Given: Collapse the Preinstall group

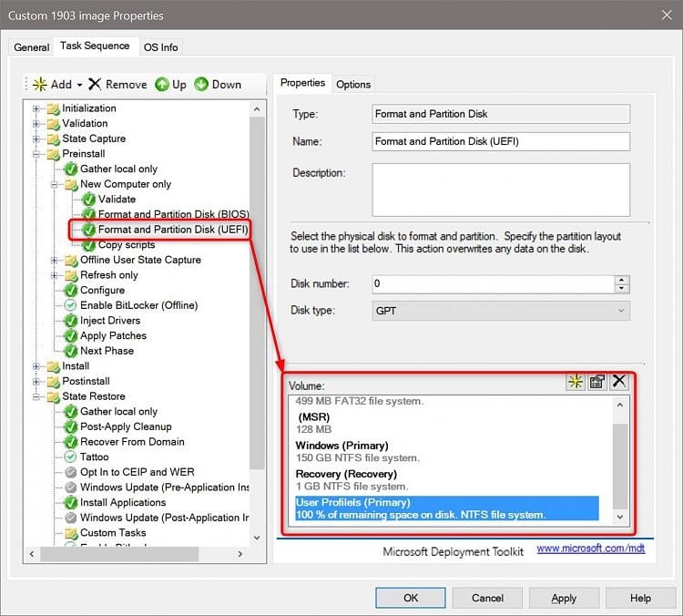Looking at the screenshot, I should tap(36, 154).
